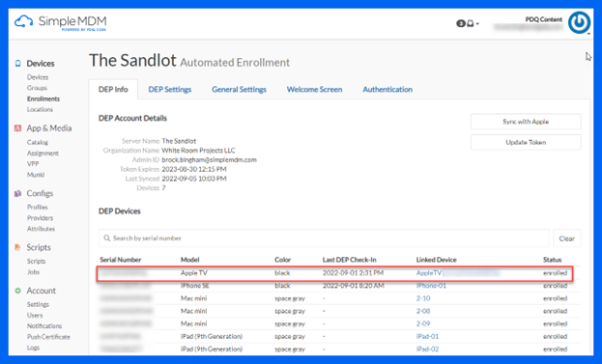
Task: Open Configs heading in sidebar
Action: (x=40, y=193)
